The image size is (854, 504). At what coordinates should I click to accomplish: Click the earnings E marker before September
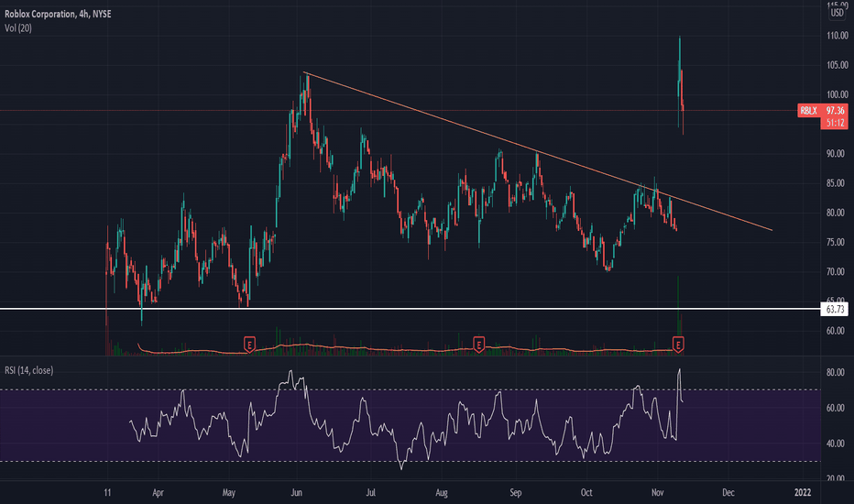(478, 345)
